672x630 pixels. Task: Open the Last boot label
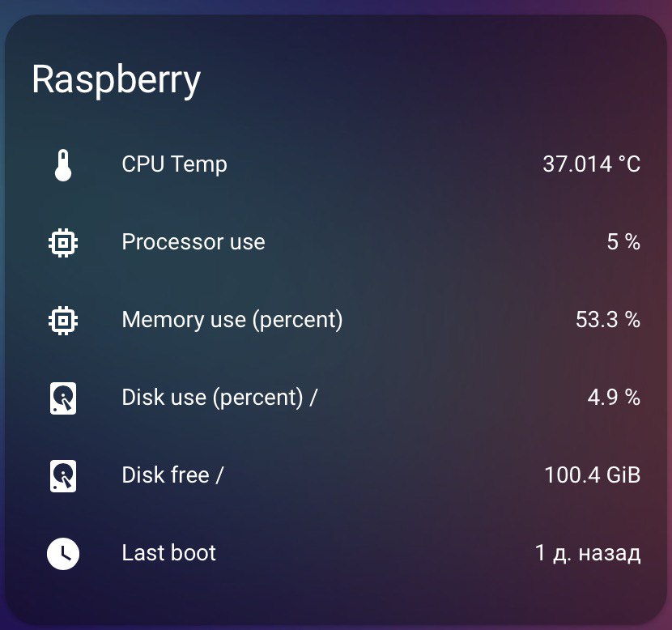pyautogui.click(x=168, y=553)
